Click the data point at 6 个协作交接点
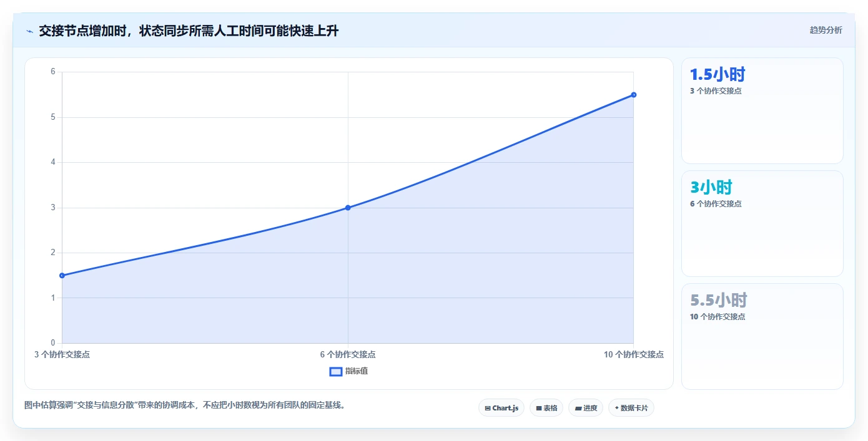Screen dimensions: 868x441 click(348, 208)
